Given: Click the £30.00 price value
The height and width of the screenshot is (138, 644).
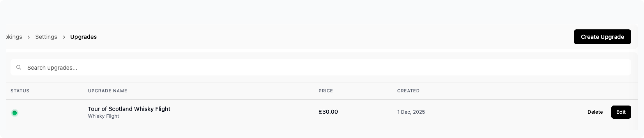Looking at the screenshot, I should point(328,112).
